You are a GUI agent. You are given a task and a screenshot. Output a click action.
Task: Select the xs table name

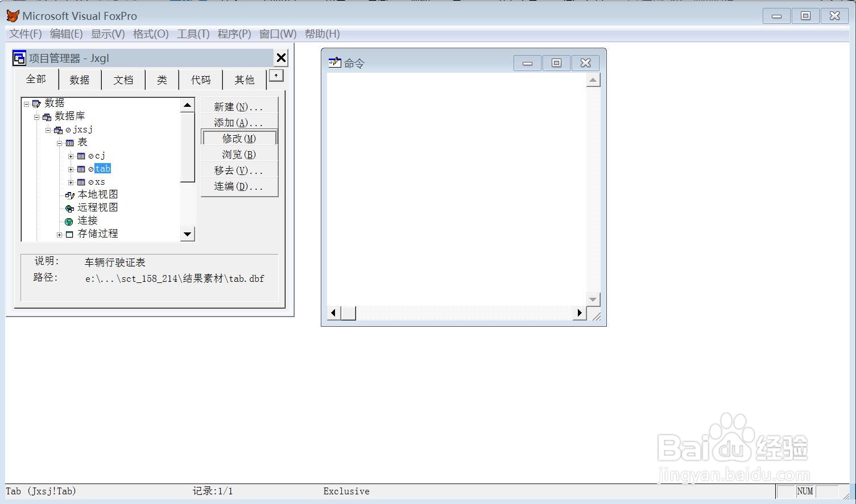(x=100, y=182)
